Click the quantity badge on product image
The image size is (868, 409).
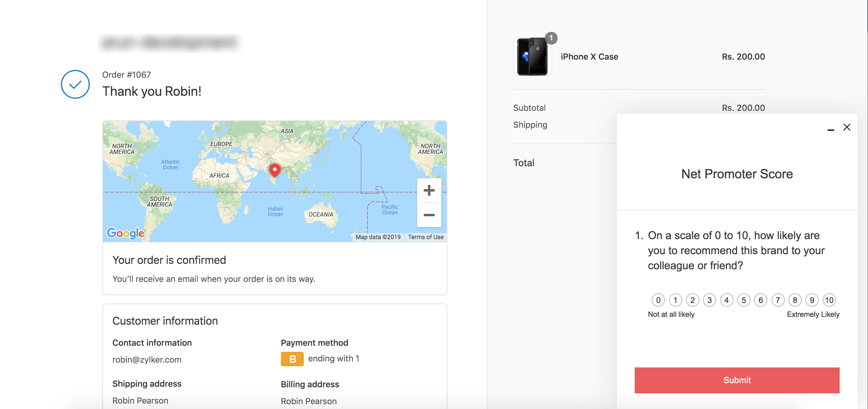pyautogui.click(x=551, y=38)
